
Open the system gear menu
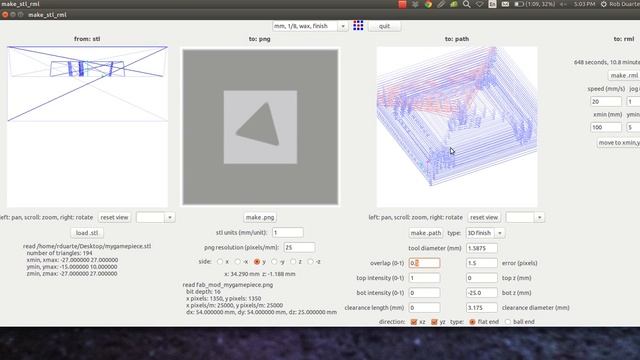(x=604, y=4)
